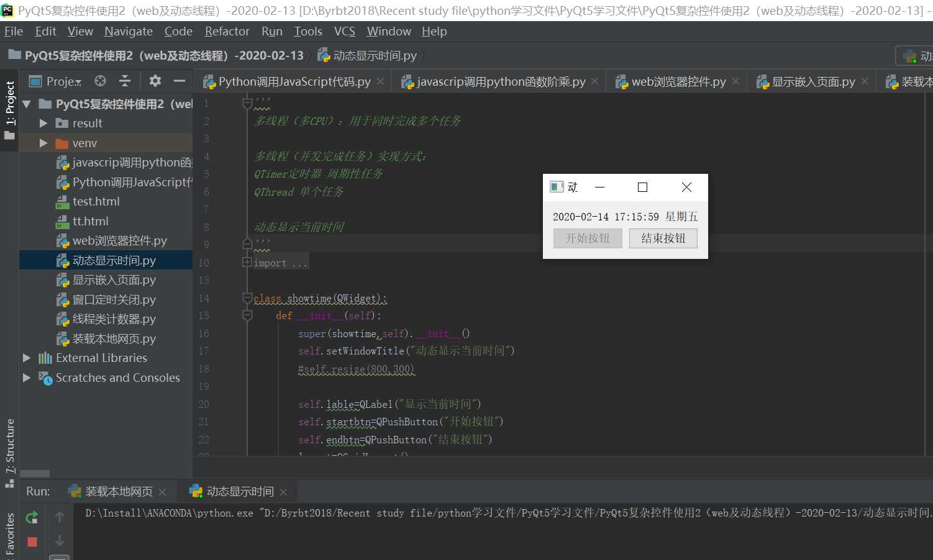Open the Help menu
Screen dimensions: 933x560
(434, 31)
